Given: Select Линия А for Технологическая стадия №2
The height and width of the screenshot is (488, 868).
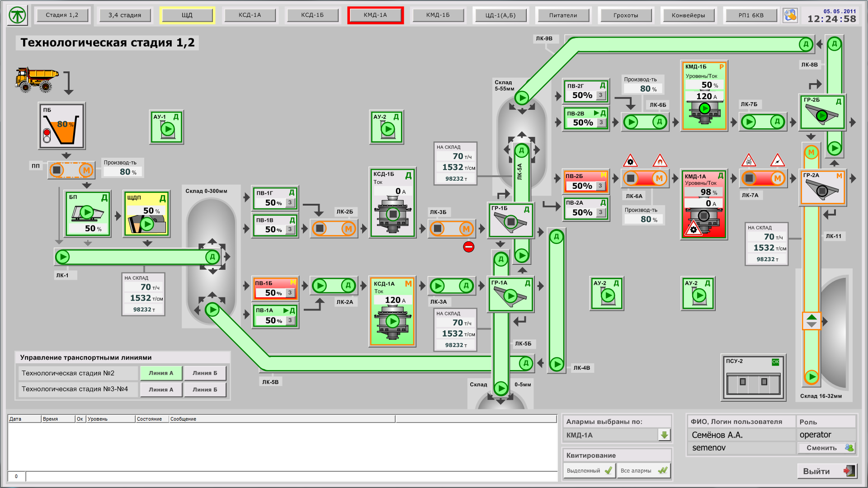Looking at the screenshot, I should click(161, 373).
